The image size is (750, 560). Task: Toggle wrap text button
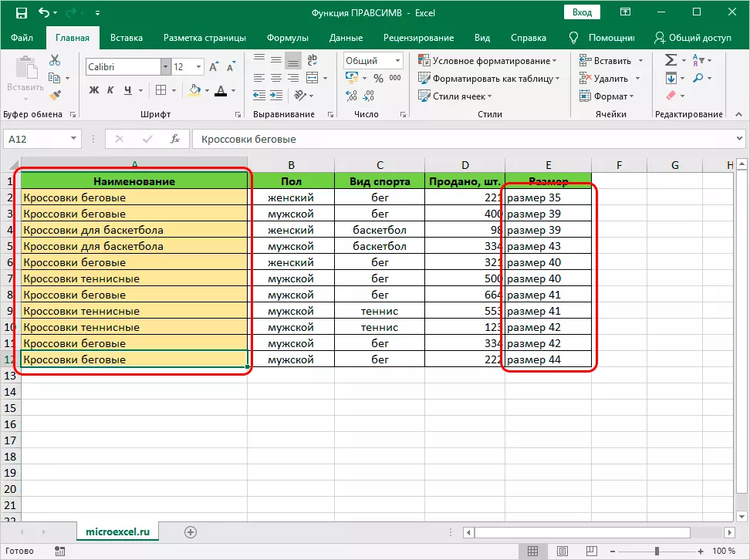tap(312, 60)
